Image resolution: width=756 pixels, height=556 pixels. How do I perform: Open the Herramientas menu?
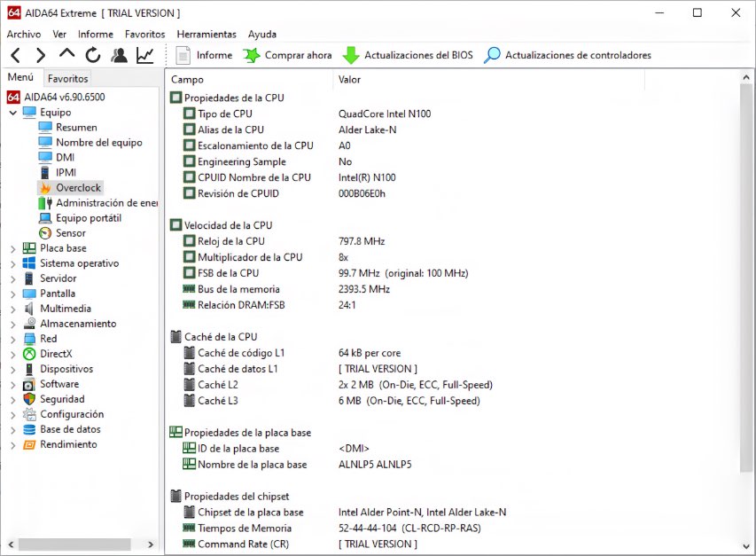click(x=207, y=35)
